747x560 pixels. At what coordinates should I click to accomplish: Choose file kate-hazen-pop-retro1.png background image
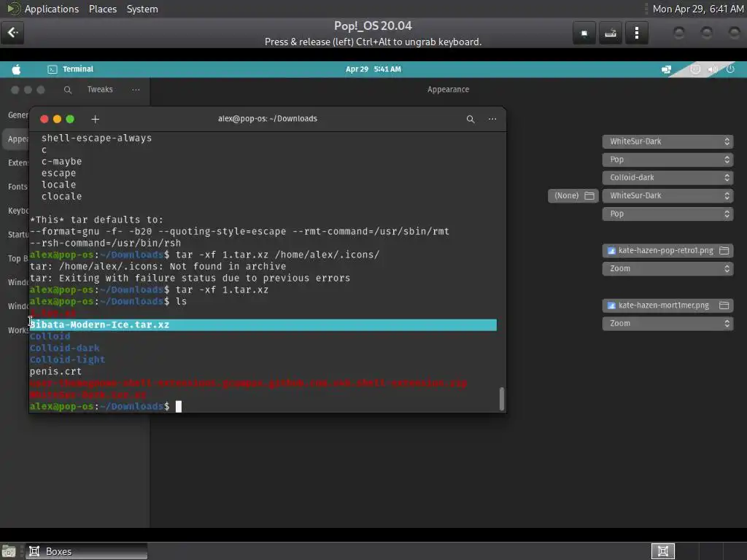pos(667,251)
